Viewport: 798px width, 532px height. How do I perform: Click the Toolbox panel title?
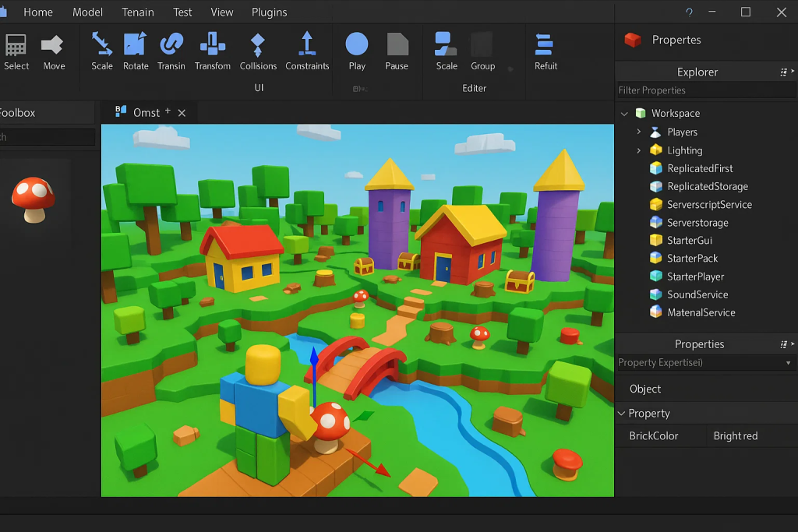tap(17, 113)
